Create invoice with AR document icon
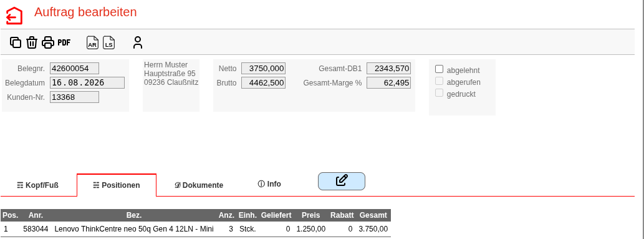Screen dimensions: 644x239 pos(93,42)
